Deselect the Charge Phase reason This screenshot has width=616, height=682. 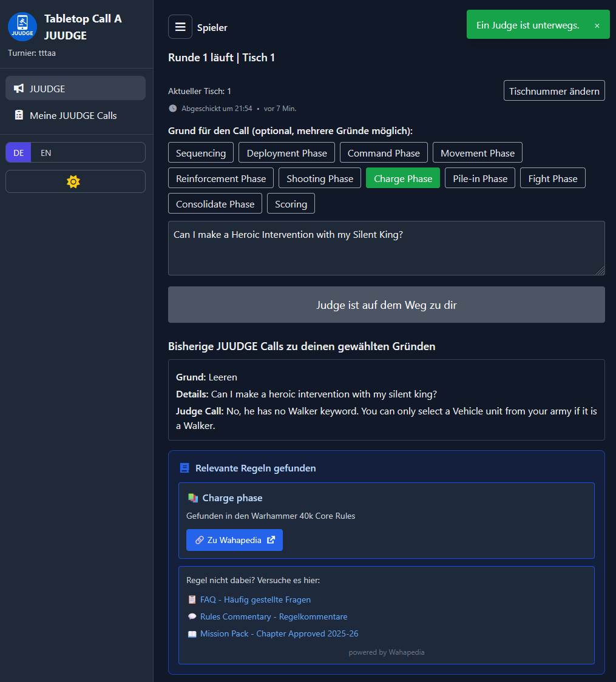(x=402, y=178)
